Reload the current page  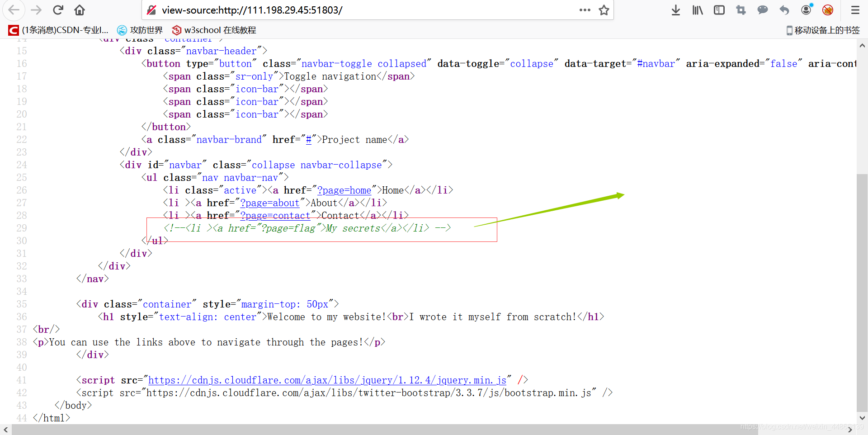58,10
